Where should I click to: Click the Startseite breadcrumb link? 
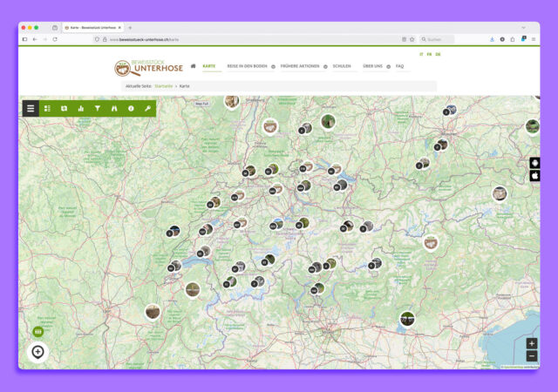(164, 86)
